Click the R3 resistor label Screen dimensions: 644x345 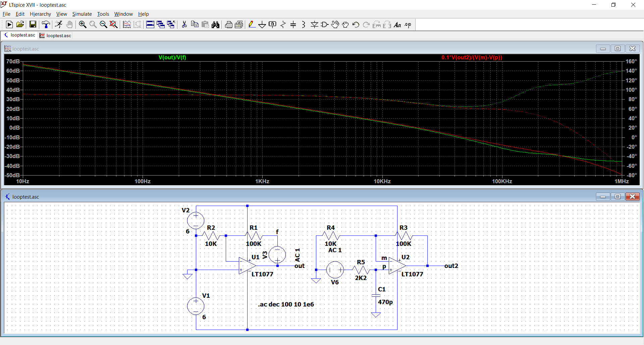(404, 227)
